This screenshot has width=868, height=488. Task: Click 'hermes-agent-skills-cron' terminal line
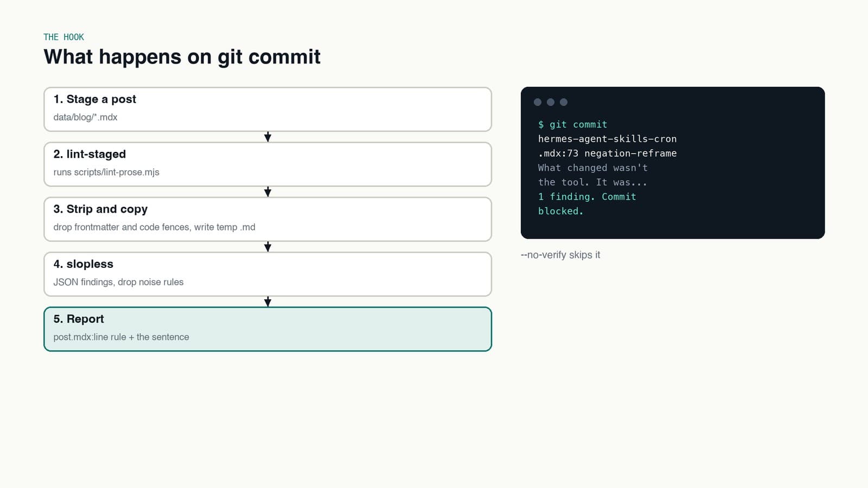tap(607, 139)
